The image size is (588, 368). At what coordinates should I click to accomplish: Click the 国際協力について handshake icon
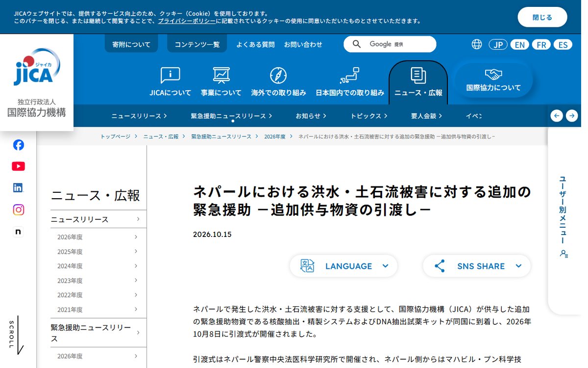493,75
